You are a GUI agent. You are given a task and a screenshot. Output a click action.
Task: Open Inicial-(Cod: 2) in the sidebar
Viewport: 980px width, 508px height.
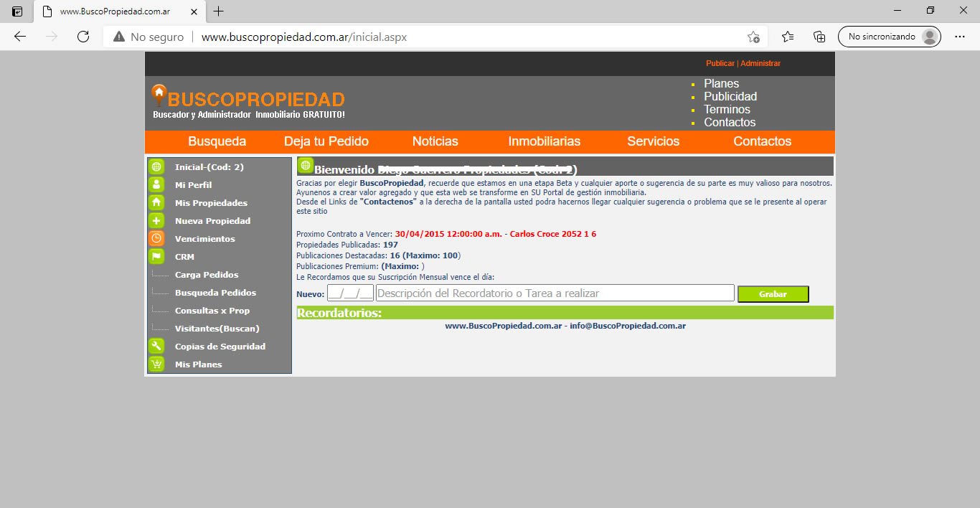click(x=209, y=167)
